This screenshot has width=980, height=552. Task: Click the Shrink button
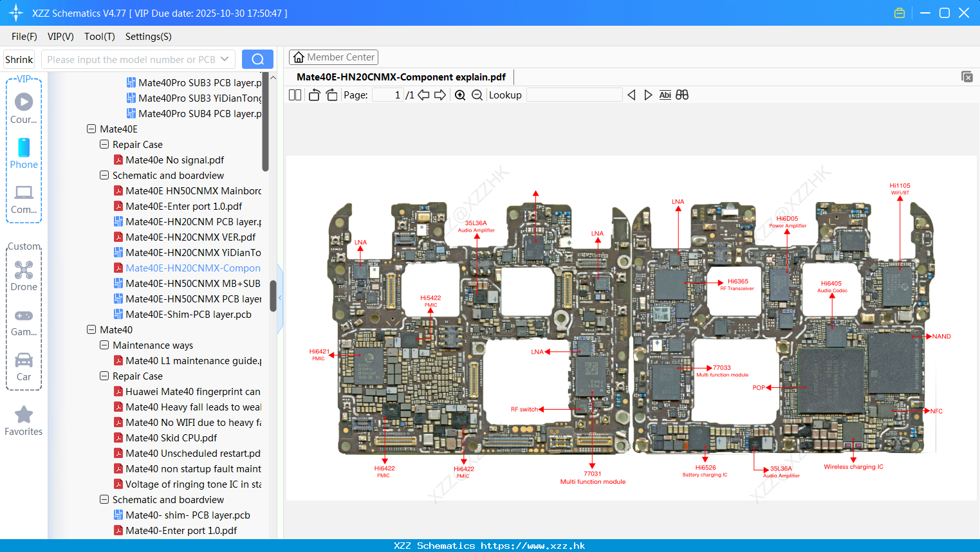click(x=19, y=59)
